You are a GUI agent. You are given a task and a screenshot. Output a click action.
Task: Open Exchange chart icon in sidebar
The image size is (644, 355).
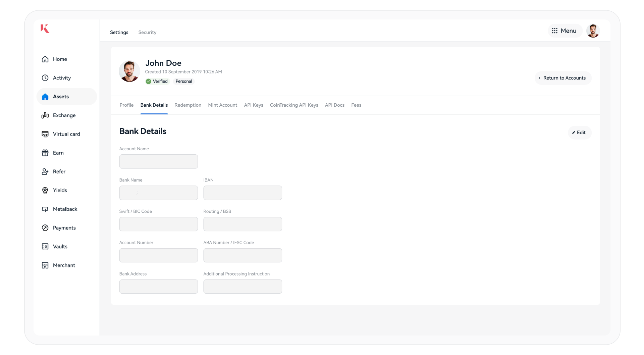(x=45, y=115)
